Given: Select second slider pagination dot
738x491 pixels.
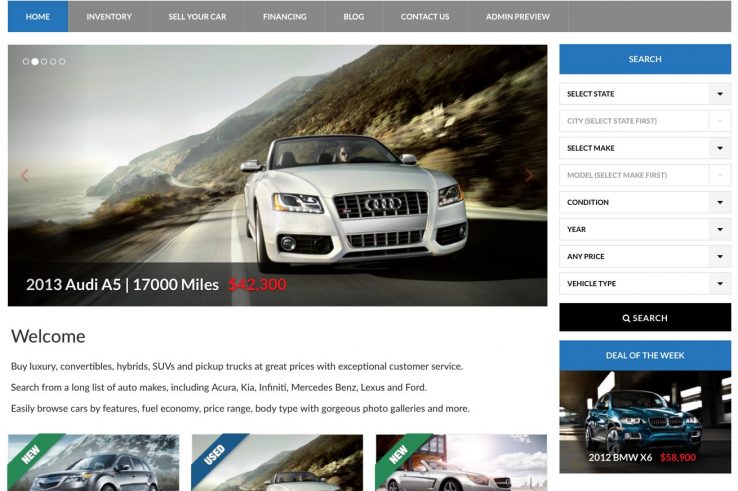Looking at the screenshot, I should point(35,61).
